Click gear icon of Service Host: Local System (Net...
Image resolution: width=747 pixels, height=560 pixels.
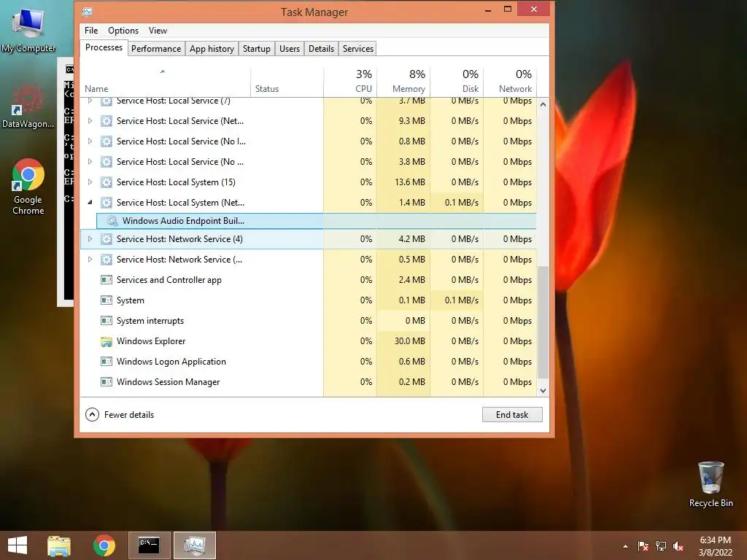(x=107, y=203)
